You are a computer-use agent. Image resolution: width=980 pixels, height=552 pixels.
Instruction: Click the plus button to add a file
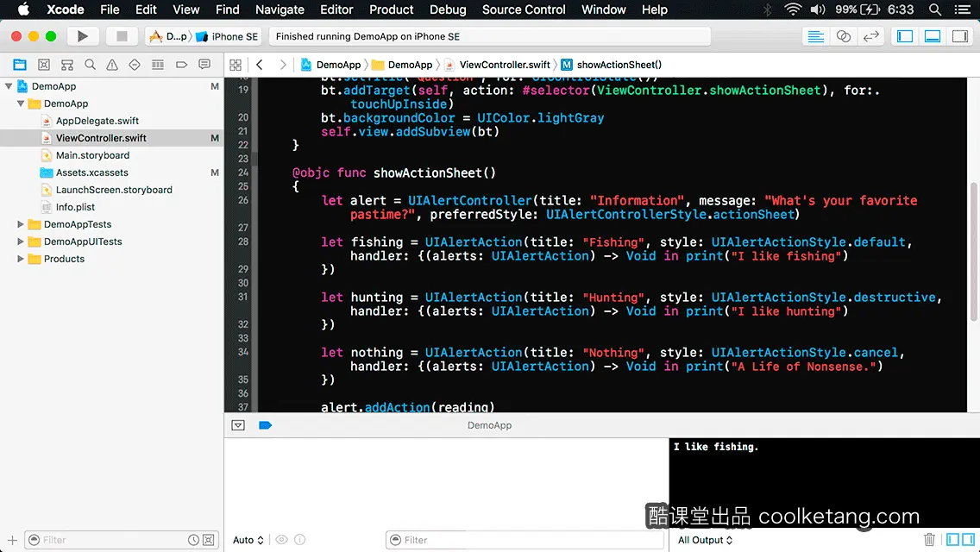pyautogui.click(x=12, y=540)
